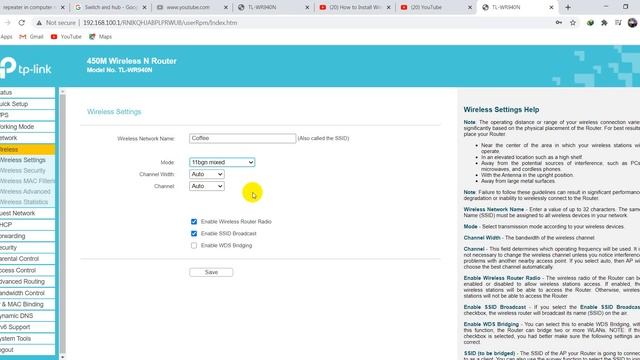This screenshot has width=640, height=360.
Task: Open Advanced Routing in sidebar
Action: click(27, 282)
